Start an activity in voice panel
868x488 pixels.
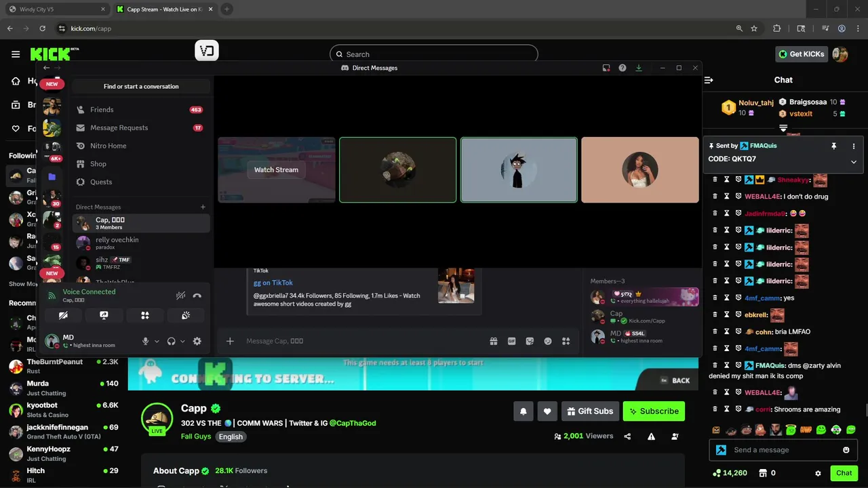coord(144,315)
